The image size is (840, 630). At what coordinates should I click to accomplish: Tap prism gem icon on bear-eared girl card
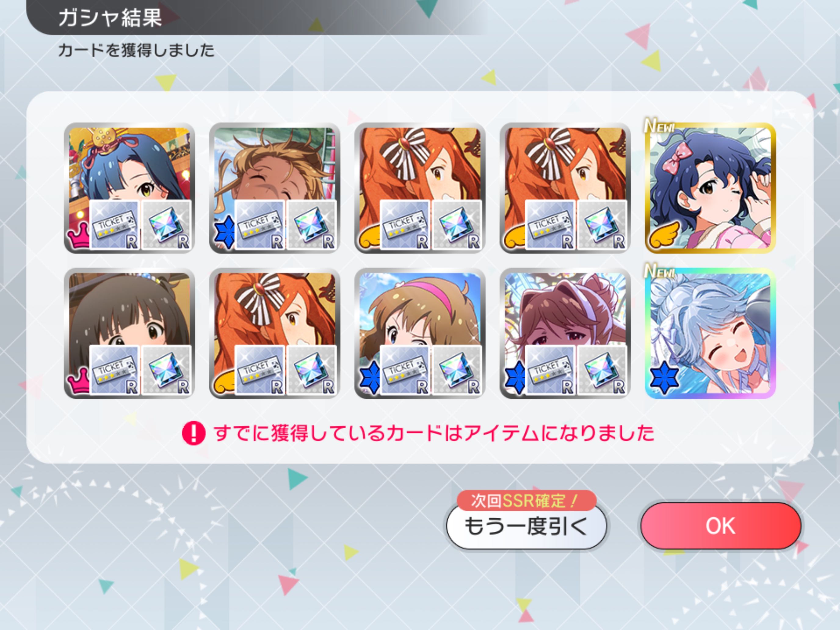tap(602, 370)
